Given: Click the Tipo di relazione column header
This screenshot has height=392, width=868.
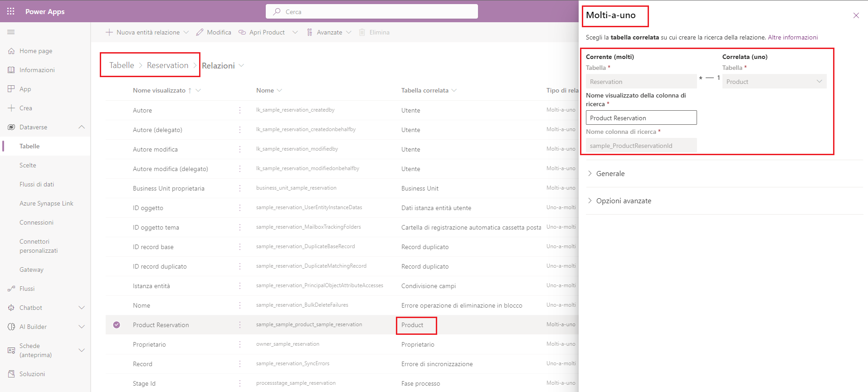Looking at the screenshot, I should click(x=562, y=90).
